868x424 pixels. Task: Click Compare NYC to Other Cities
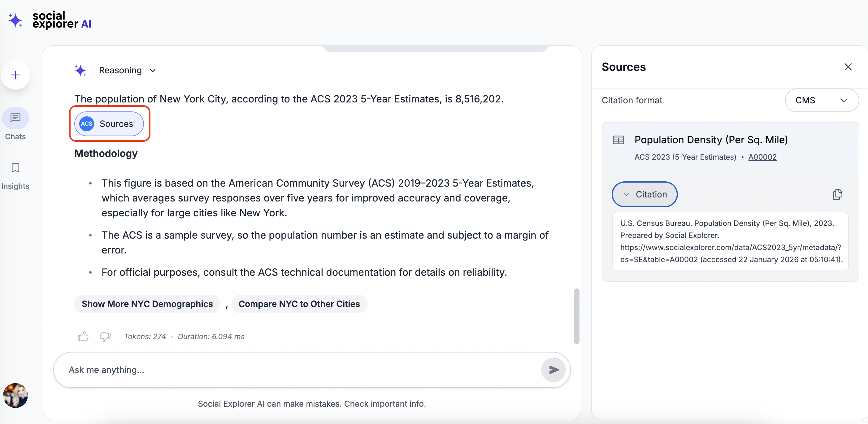point(299,304)
